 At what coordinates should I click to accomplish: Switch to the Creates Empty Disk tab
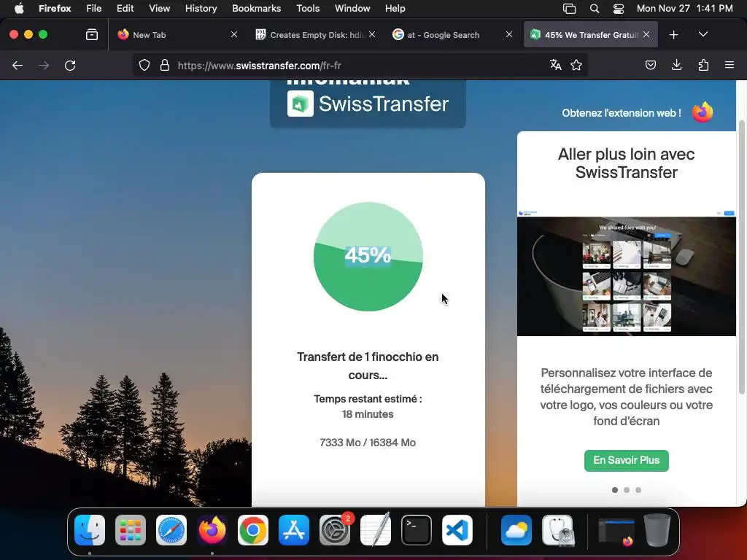tap(315, 35)
